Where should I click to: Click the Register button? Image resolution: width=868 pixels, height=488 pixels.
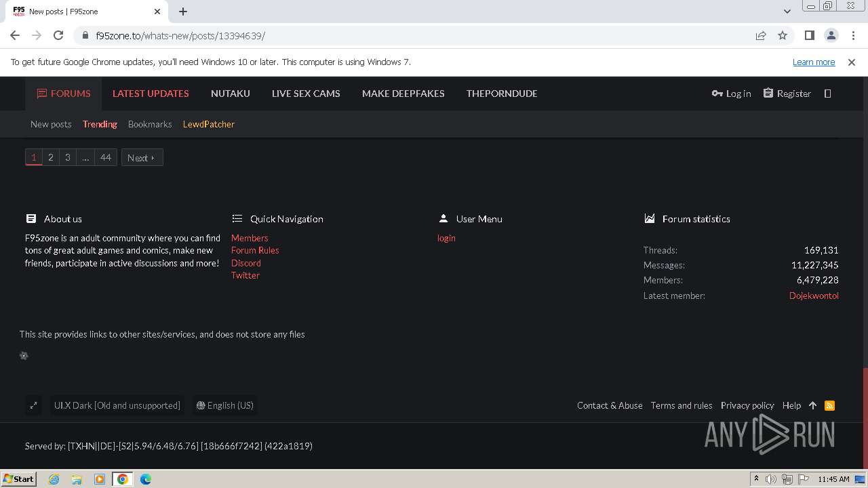point(787,94)
